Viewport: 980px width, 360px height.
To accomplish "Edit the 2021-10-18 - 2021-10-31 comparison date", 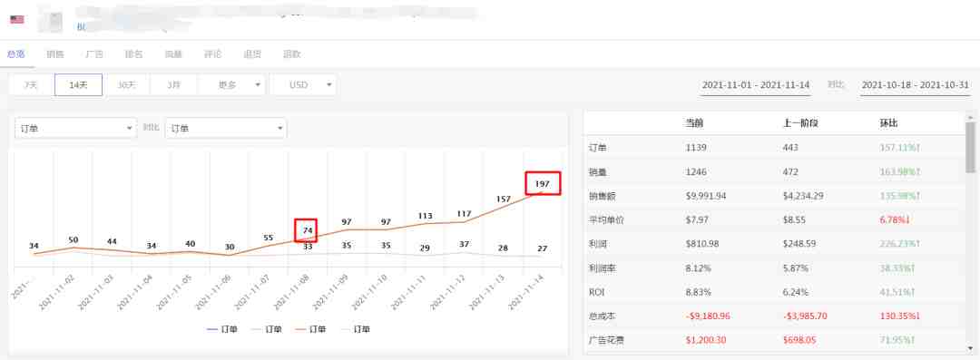I will tap(915, 85).
